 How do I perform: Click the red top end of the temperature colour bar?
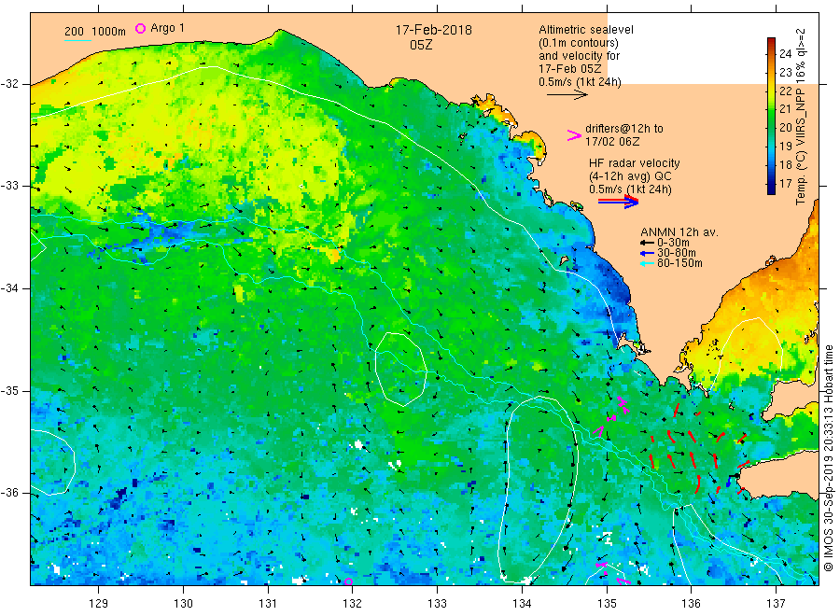(771, 41)
